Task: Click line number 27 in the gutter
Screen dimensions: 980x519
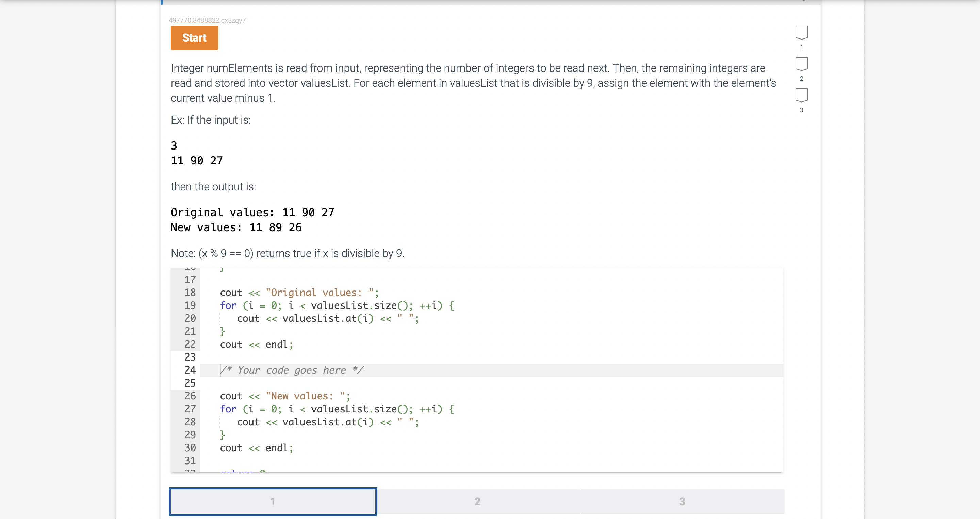Action: click(x=190, y=409)
